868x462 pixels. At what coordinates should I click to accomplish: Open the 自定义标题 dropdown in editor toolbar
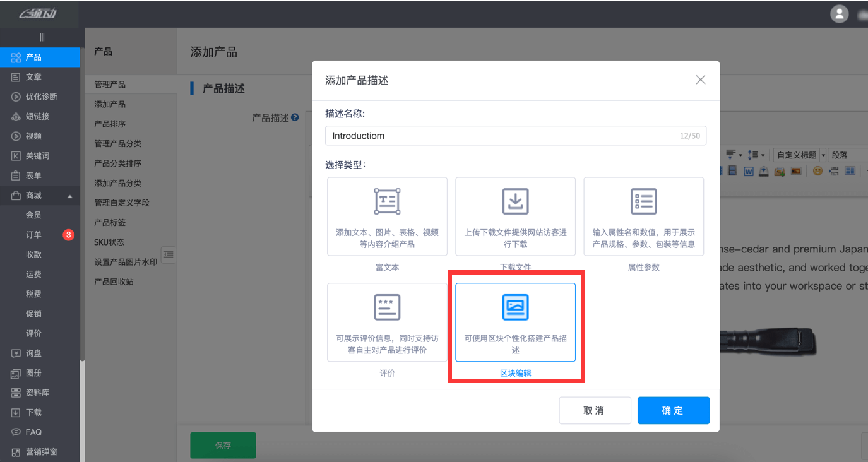pos(799,155)
